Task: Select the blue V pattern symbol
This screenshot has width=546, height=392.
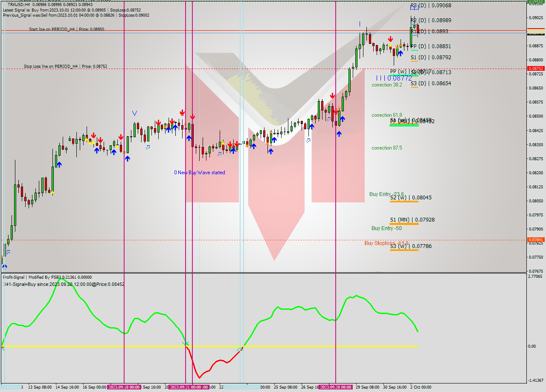Action: [134, 112]
